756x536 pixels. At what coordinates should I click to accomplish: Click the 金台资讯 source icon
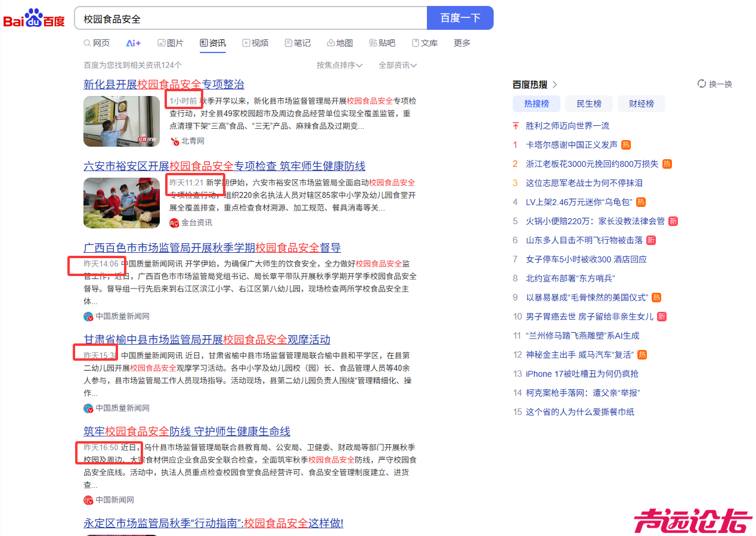174,222
